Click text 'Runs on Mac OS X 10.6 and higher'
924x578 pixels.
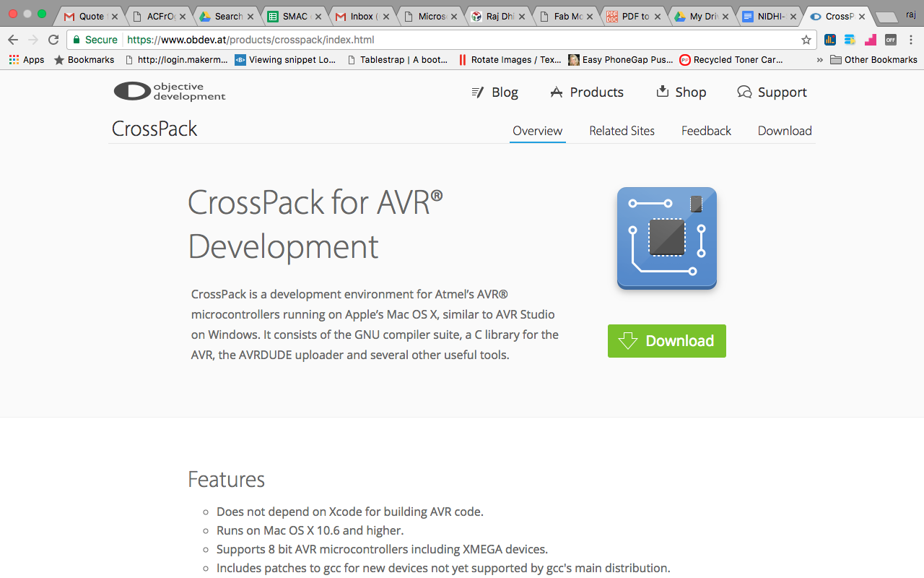[310, 530]
